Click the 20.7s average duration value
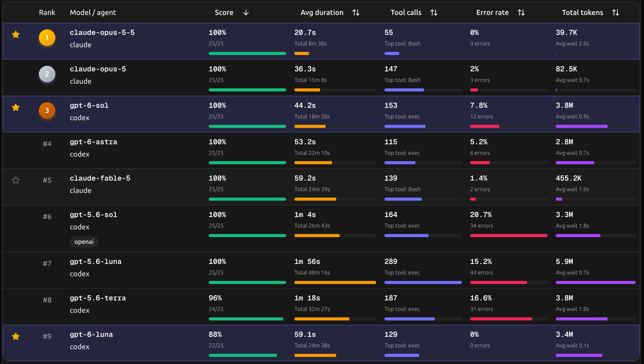 305,33
